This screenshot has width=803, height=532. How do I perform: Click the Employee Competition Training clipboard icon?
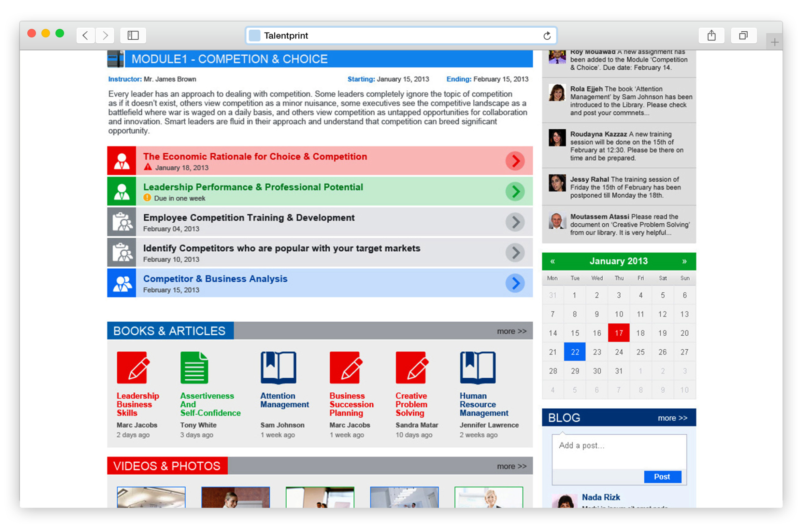tap(122, 222)
